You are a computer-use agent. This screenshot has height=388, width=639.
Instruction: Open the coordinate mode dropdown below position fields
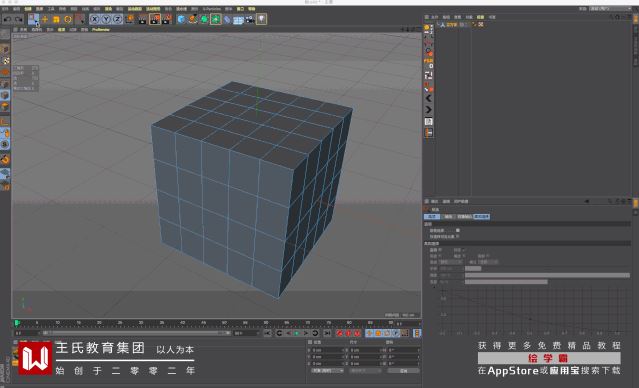tap(328, 371)
